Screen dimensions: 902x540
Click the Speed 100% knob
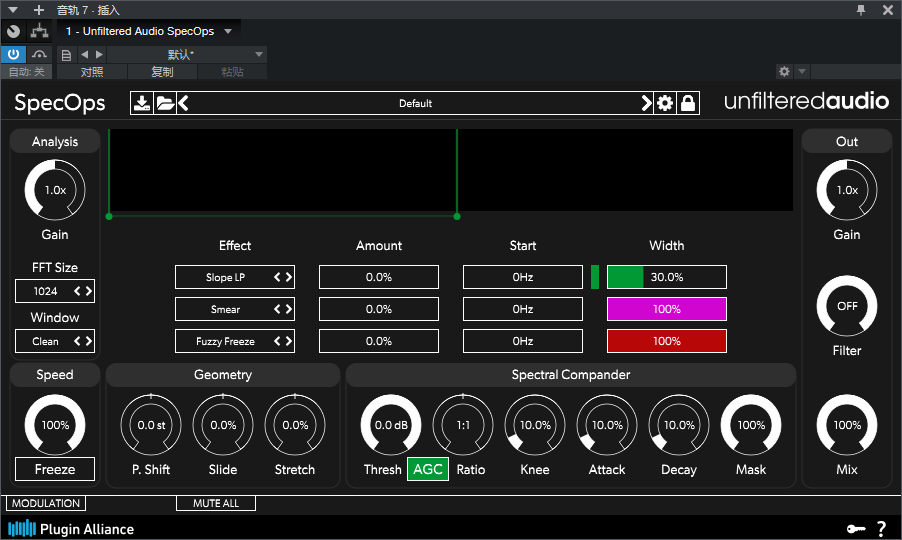pyautogui.click(x=55, y=425)
